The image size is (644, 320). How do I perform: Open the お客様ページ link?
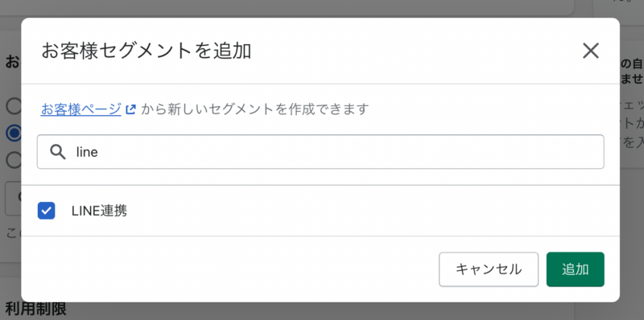point(81,109)
